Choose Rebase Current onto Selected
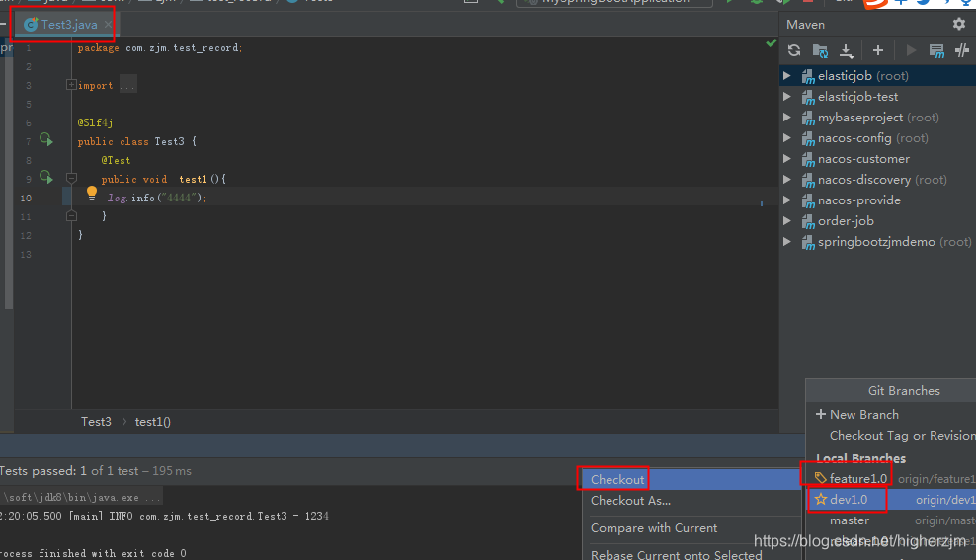Viewport: 976px width, 560px height. (x=691, y=554)
